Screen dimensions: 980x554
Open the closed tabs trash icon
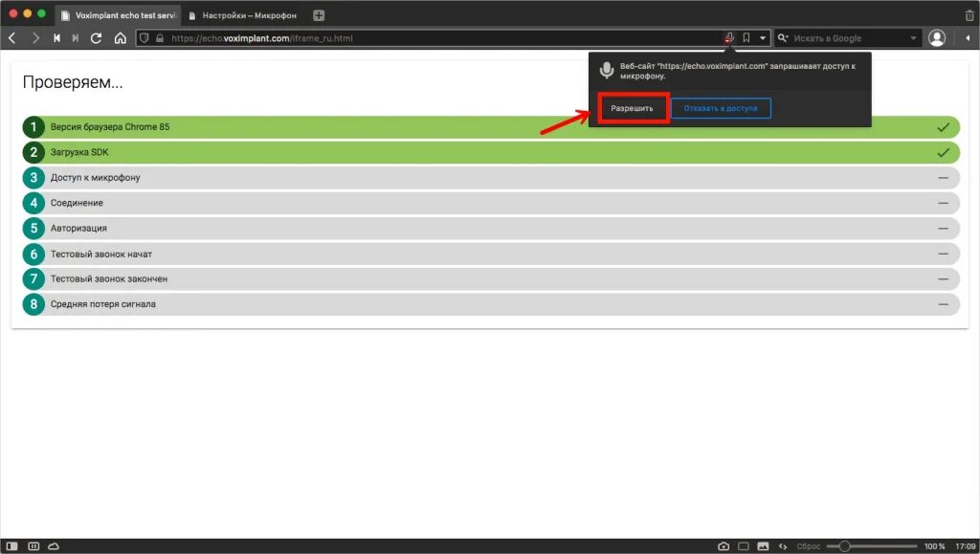(969, 15)
